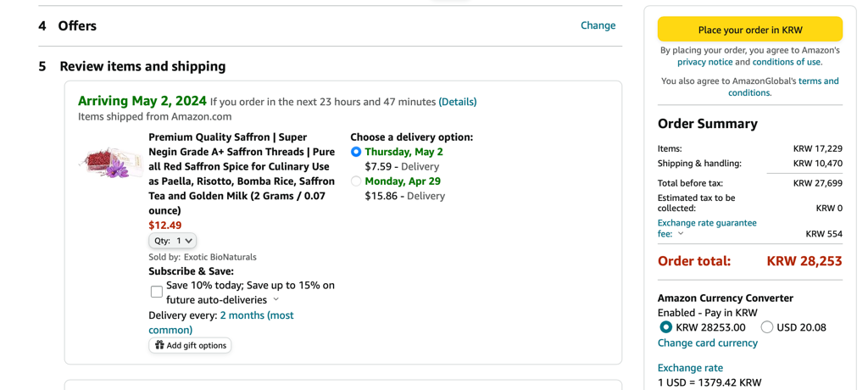Select Monday, Apr 29 delivery option

click(356, 181)
